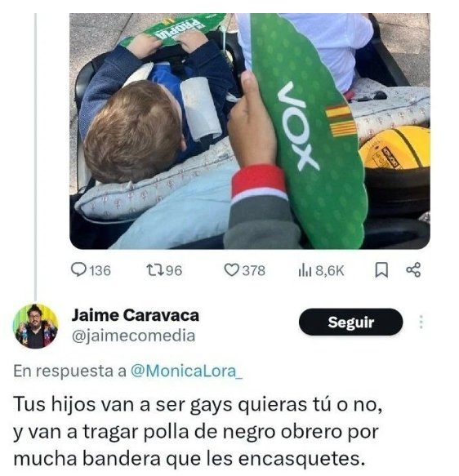Open view analytics bar chart icon
The image size is (459, 476).
coord(305,270)
